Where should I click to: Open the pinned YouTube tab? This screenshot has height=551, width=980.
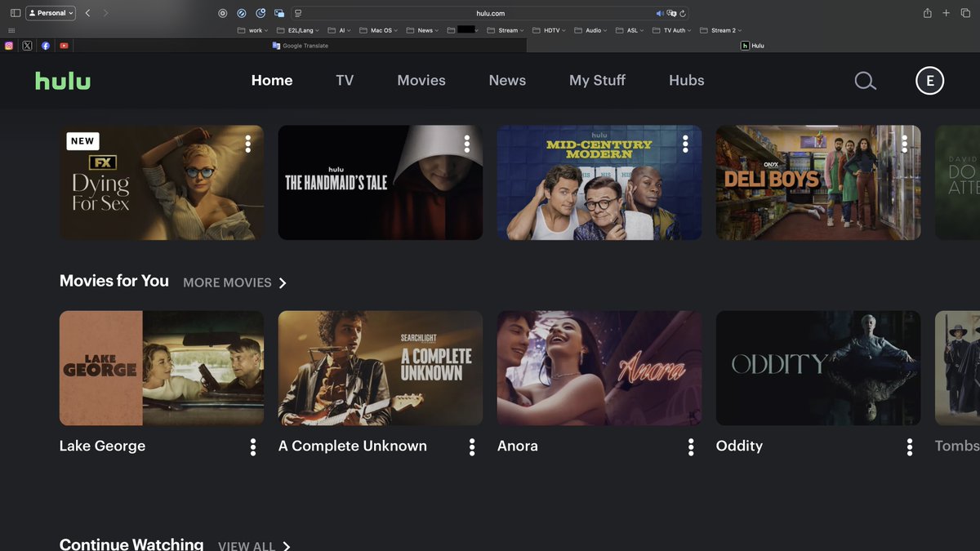pyautogui.click(x=64, y=46)
